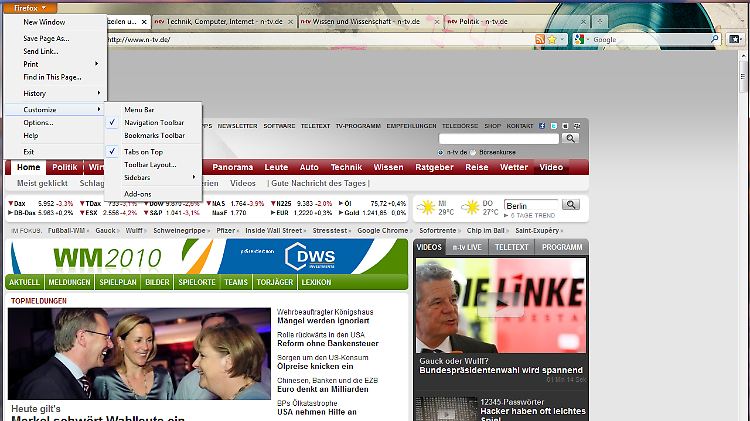
Task: Toggle the Navigation Toolbar option
Action: click(x=154, y=122)
